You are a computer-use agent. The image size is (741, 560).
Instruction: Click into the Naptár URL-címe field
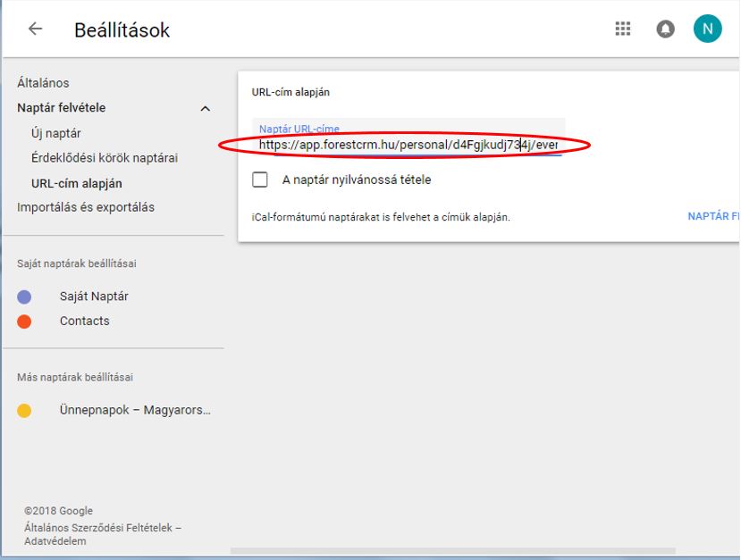pos(408,144)
